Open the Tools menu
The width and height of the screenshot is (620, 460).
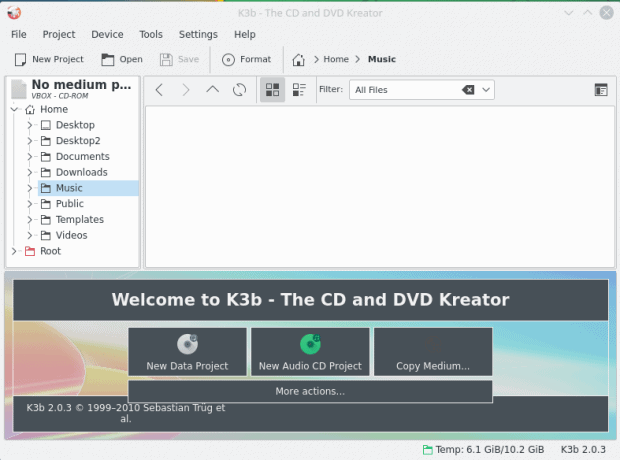tap(151, 35)
